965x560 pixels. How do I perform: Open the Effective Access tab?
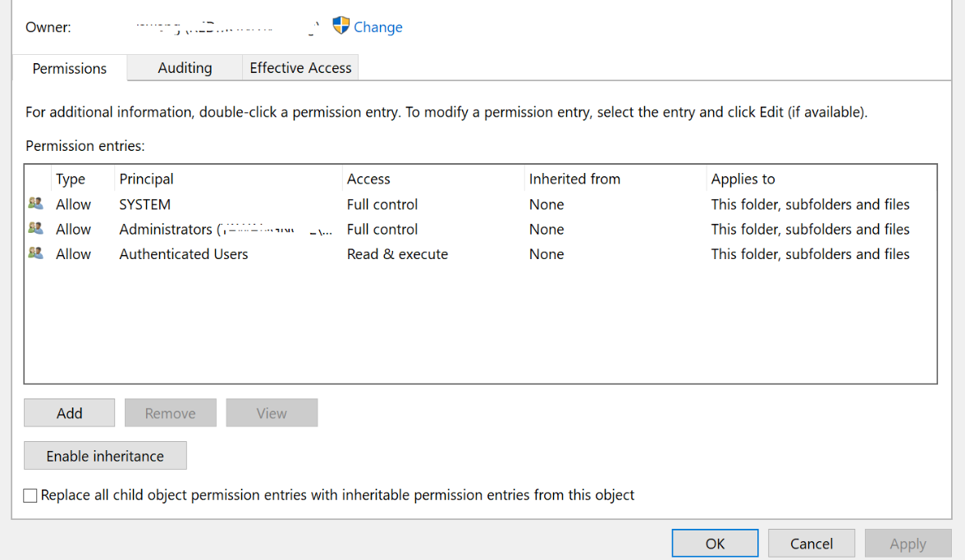pos(300,68)
